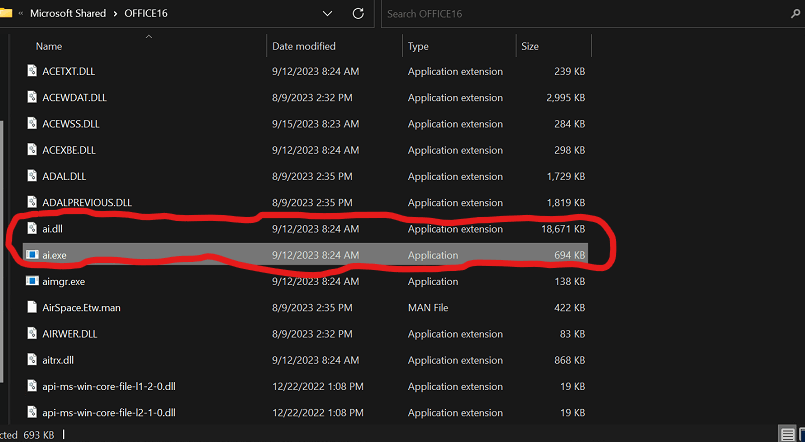
Task: Click the api-ms-win-core-file-l2-1-0.dll file icon
Action: [x=32, y=412]
